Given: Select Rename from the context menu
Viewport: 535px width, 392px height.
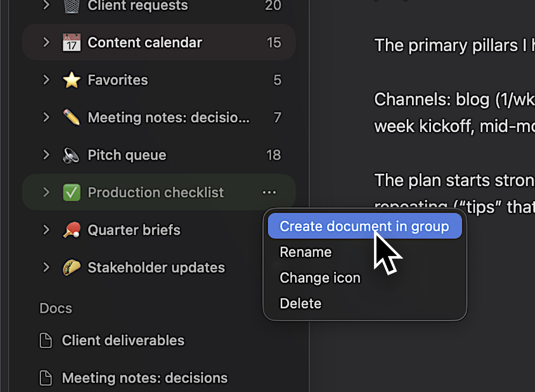Looking at the screenshot, I should [306, 252].
